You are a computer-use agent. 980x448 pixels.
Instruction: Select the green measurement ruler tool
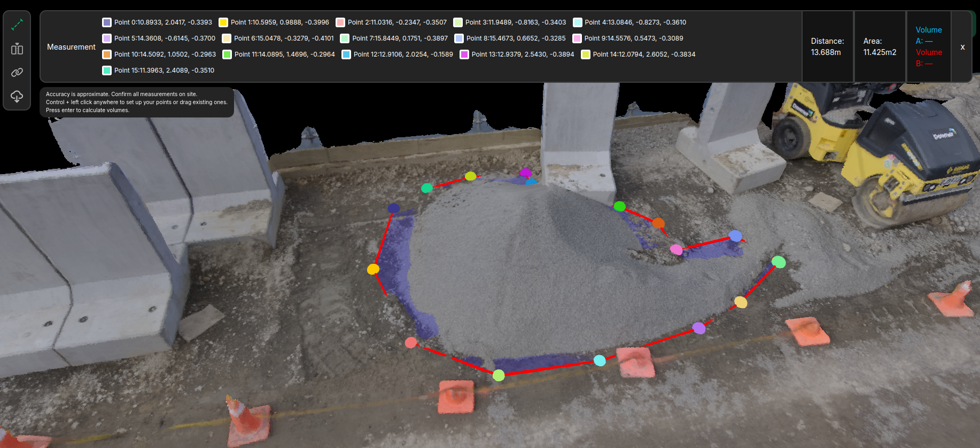17,25
